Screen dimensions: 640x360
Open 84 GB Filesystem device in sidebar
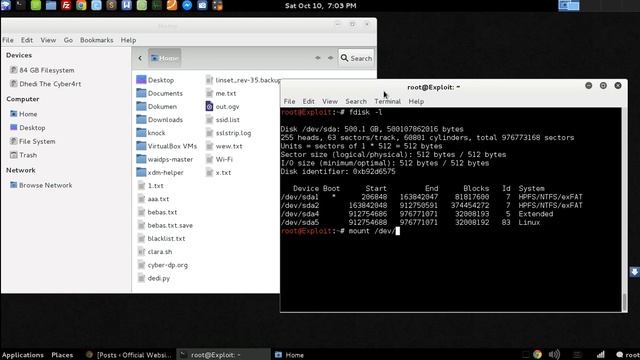[42, 70]
